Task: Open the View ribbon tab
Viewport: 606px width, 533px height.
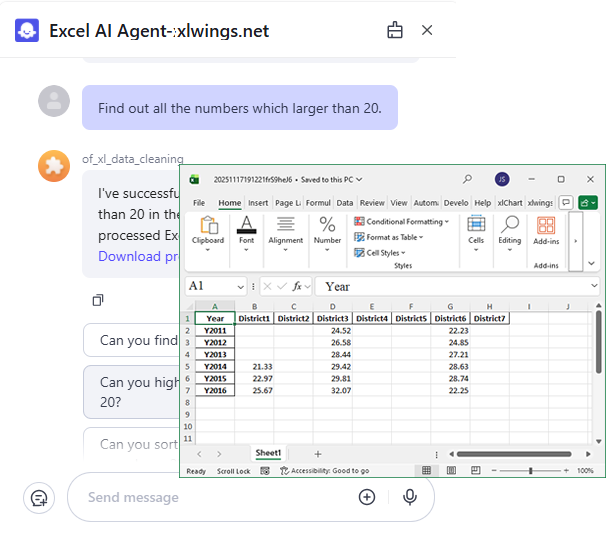Action: pyautogui.click(x=398, y=203)
